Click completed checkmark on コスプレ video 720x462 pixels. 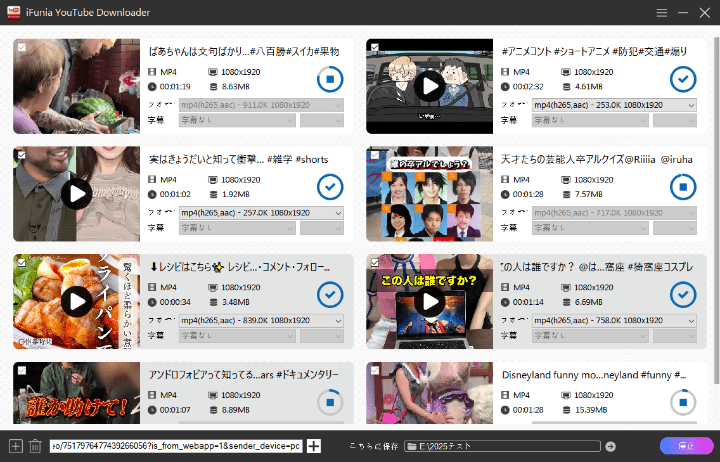[683, 294]
